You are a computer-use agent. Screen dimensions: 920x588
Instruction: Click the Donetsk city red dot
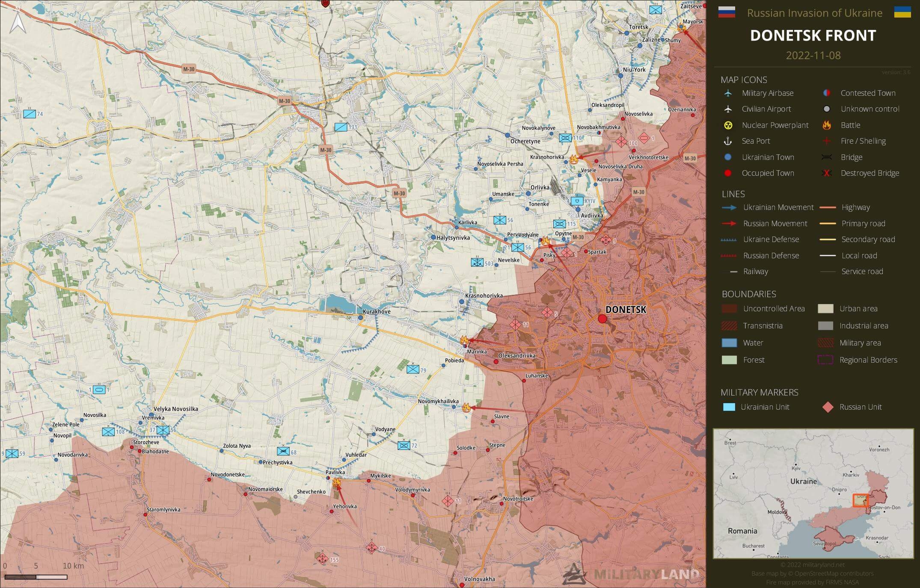[x=602, y=319]
